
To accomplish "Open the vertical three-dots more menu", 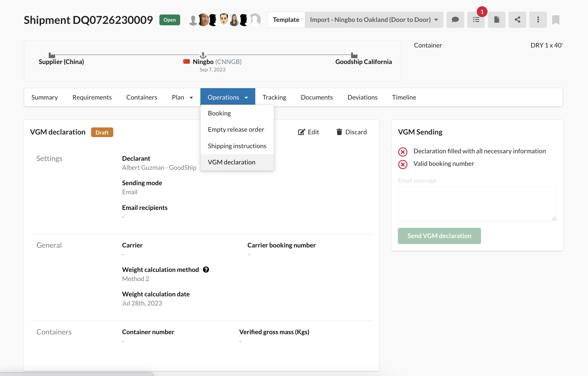I will pos(538,20).
